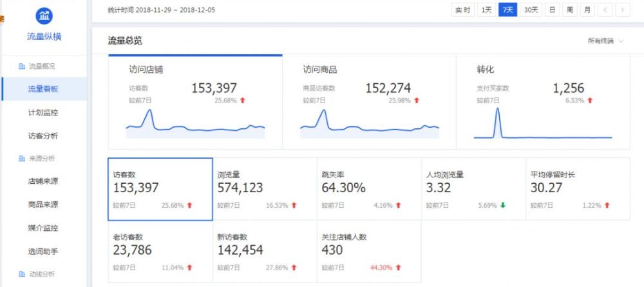Click the red up arrow by 44.30%
644x287 pixels.
pos(399,268)
